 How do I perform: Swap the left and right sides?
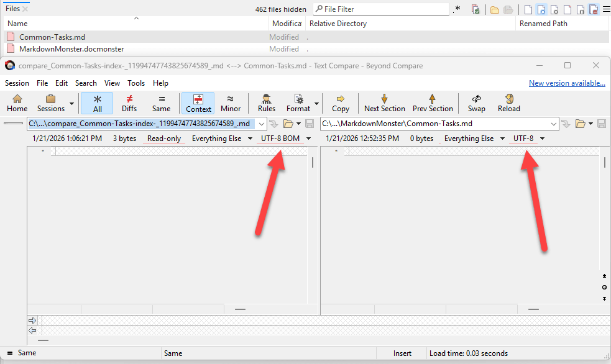click(477, 102)
